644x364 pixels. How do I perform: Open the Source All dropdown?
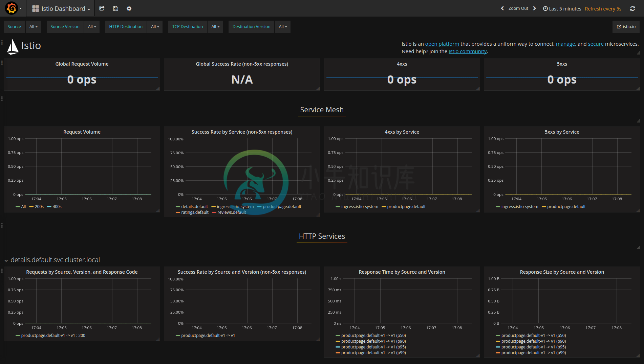tap(33, 27)
